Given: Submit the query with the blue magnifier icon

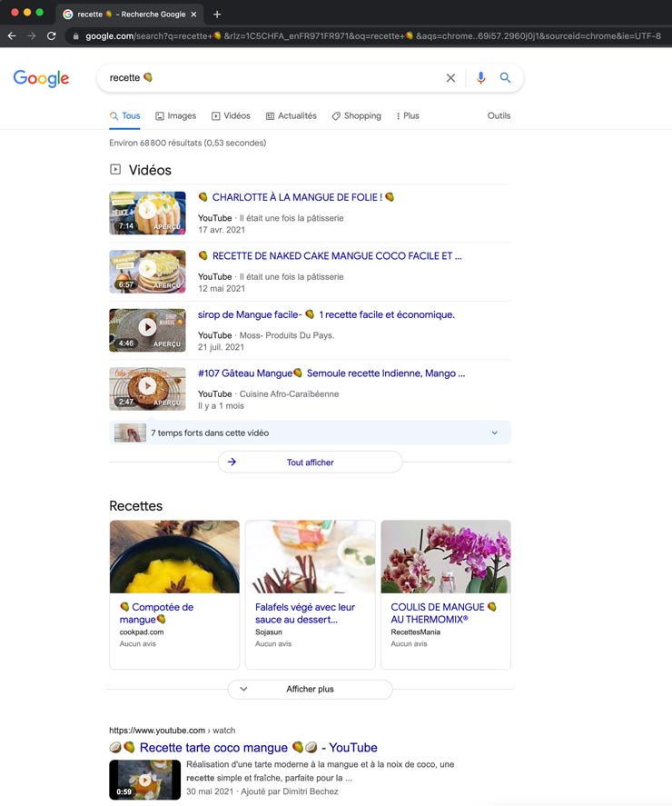Looking at the screenshot, I should click(505, 77).
